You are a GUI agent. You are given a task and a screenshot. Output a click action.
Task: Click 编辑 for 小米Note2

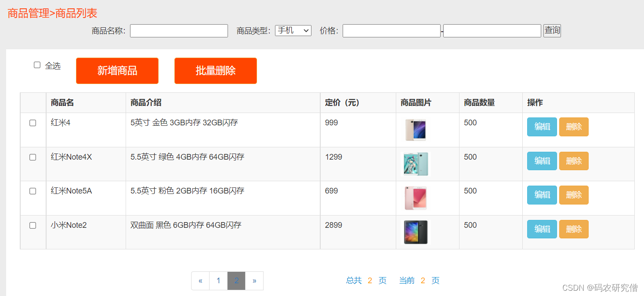542,229
